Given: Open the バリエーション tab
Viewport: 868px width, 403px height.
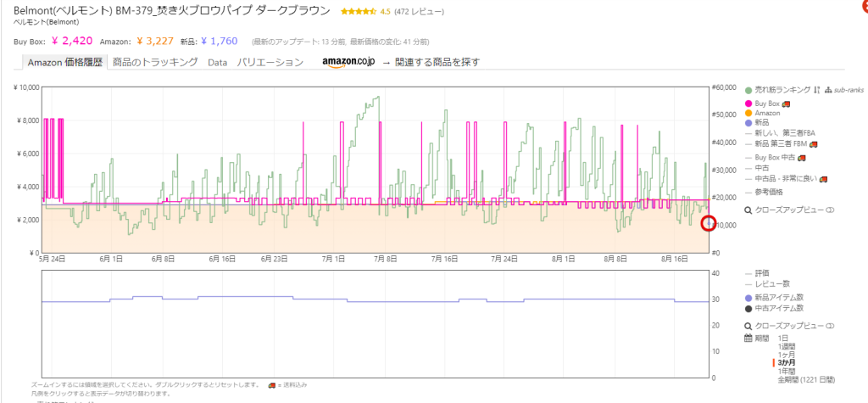Looking at the screenshot, I should [270, 62].
